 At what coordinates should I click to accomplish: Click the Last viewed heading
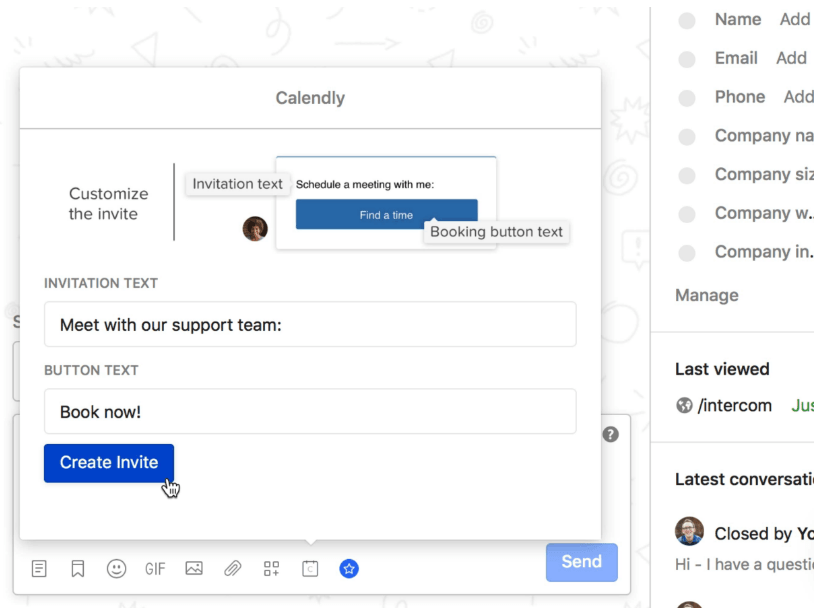722,369
